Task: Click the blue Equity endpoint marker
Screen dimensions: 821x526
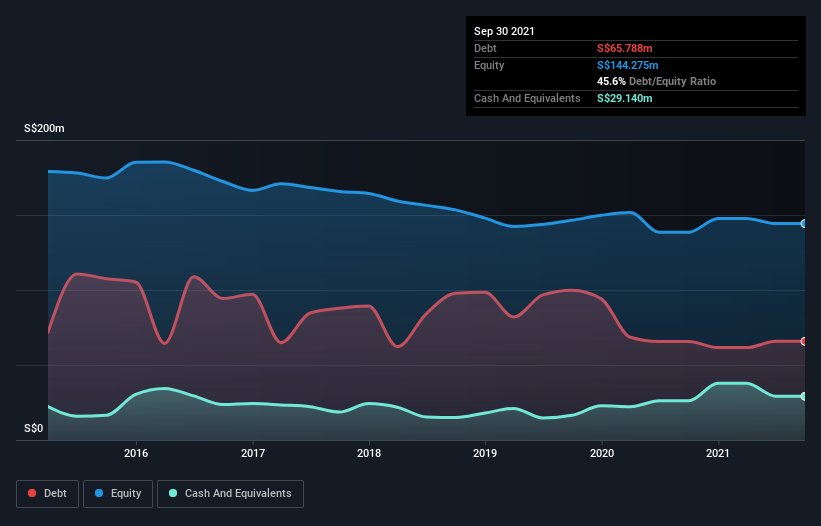Action: (x=804, y=223)
